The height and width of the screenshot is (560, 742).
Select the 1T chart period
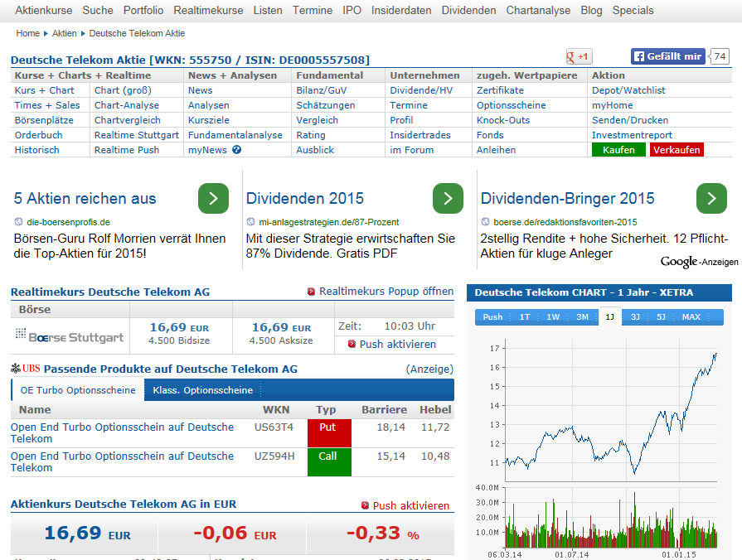(525, 317)
